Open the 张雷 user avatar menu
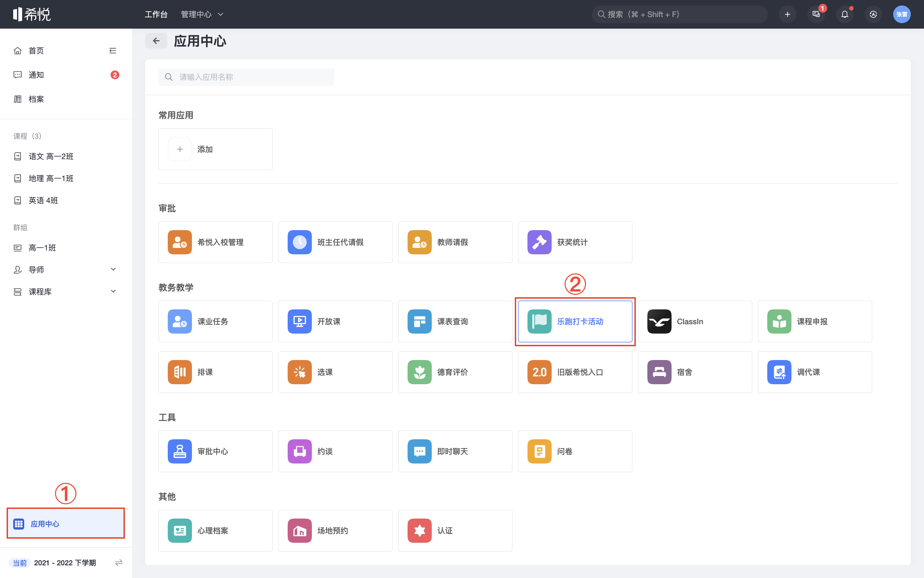 [902, 14]
